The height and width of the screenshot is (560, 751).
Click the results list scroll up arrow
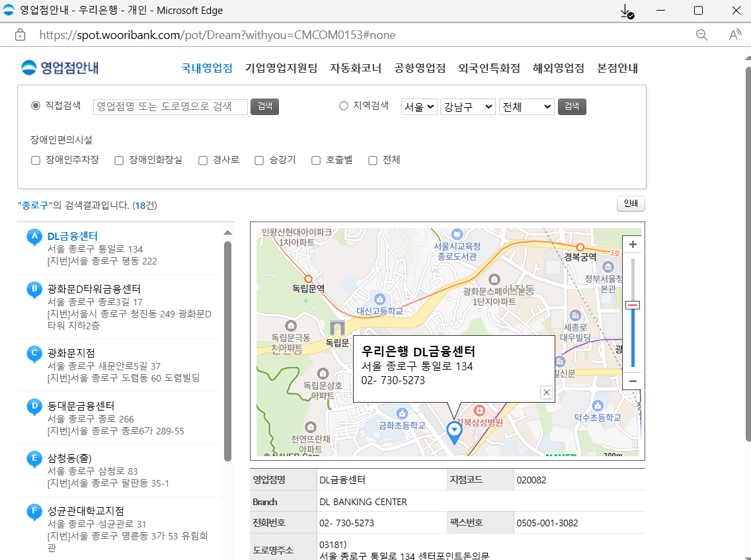228,233
